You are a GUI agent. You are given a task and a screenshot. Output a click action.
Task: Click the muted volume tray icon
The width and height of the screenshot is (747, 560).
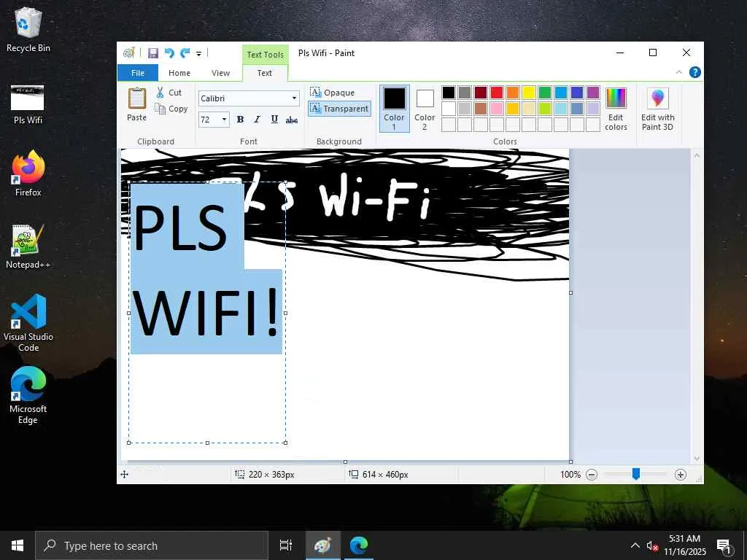tap(652, 545)
